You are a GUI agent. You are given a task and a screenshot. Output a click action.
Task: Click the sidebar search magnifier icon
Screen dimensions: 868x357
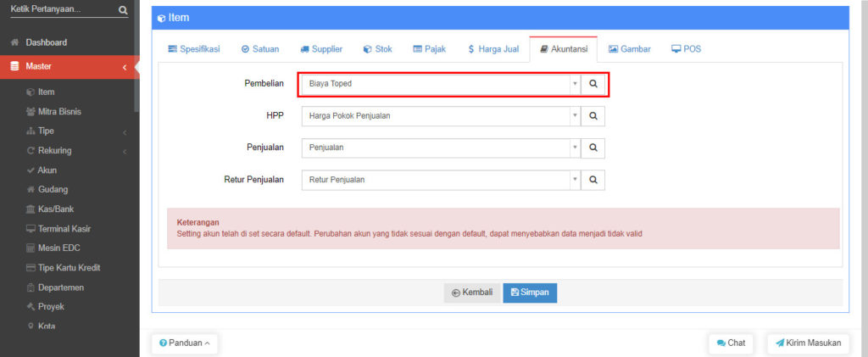[x=123, y=10]
